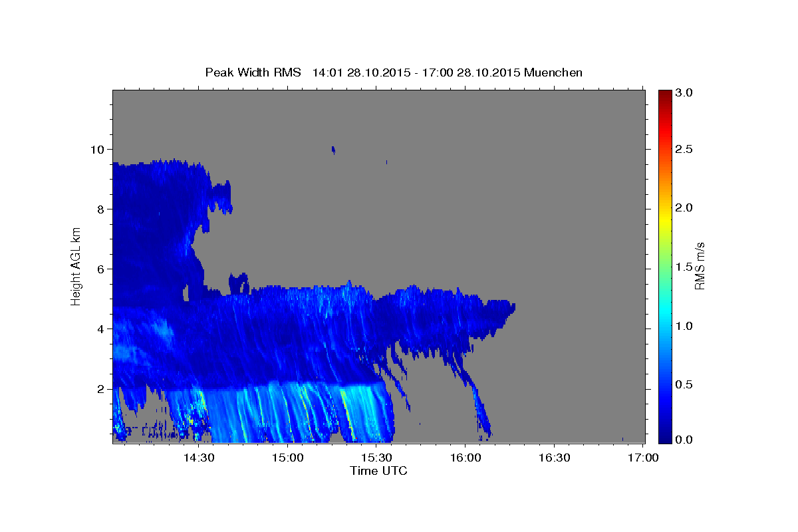Viewport: 798px width, 532px height.
Task: Click the 'Height AGL km' axis label
Action: click(x=76, y=266)
